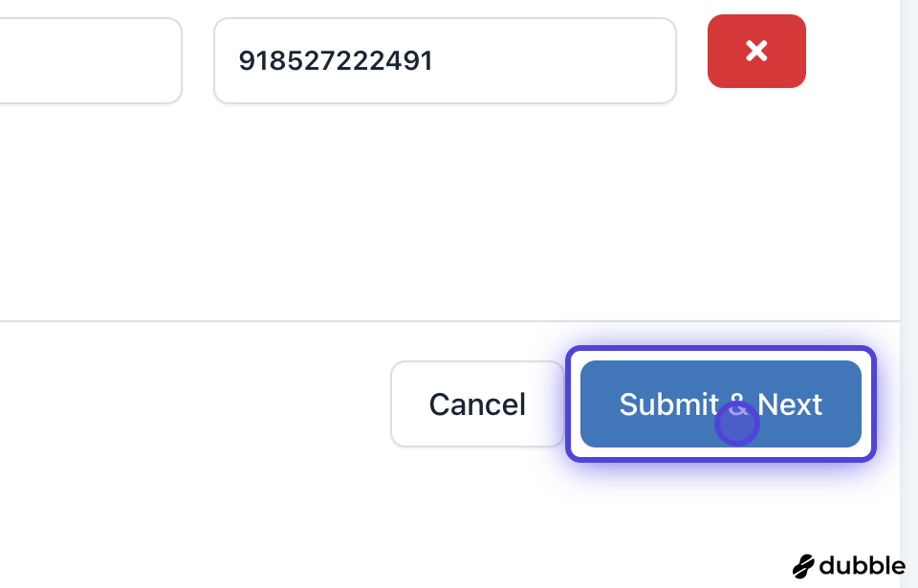Dismiss the dialog with Cancel
The height and width of the screenshot is (588, 918).
(477, 403)
